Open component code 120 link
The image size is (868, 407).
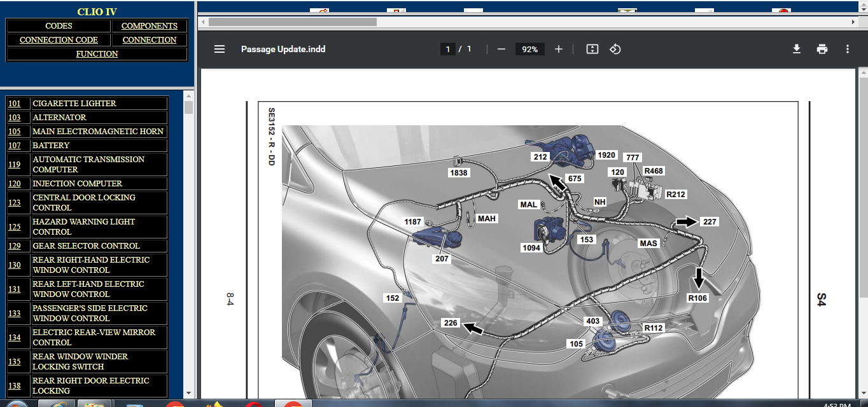coord(15,183)
